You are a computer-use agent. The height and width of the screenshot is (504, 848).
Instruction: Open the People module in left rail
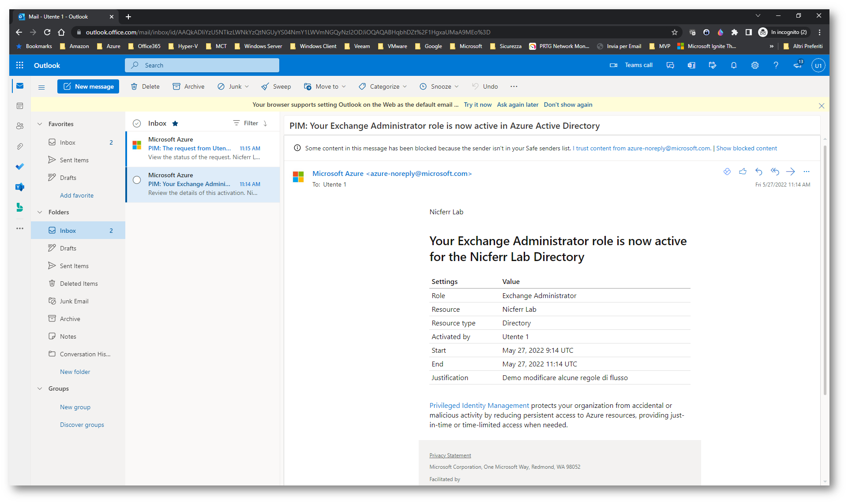click(x=20, y=126)
